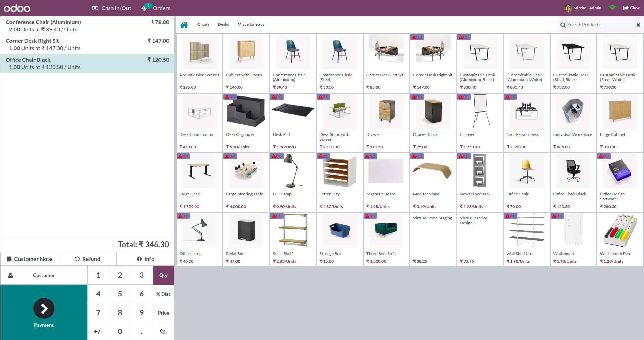Toggle sign with +/- key
The image size is (644, 340).
tap(98, 331)
